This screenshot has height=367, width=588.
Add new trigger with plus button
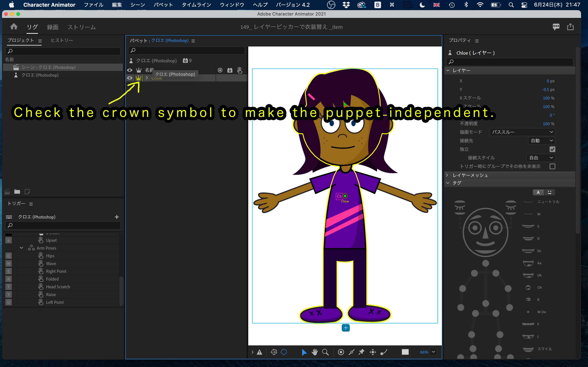coord(117,217)
